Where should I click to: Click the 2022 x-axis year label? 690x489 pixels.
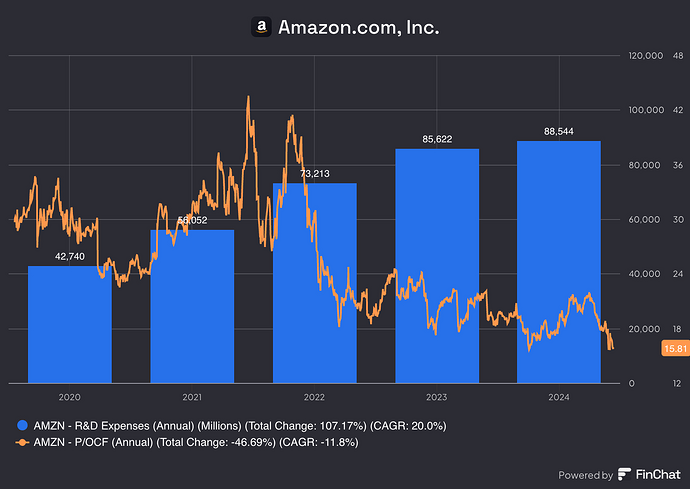[x=314, y=397]
